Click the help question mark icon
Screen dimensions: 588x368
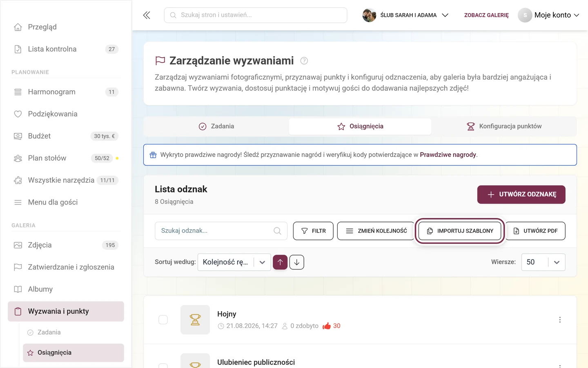pos(304,61)
